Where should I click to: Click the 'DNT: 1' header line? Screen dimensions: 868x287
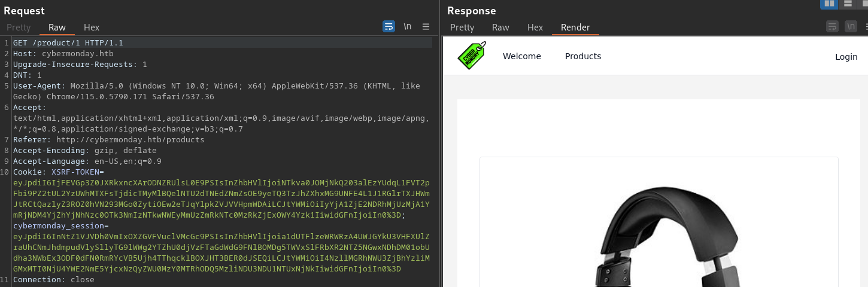pos(28,75)
